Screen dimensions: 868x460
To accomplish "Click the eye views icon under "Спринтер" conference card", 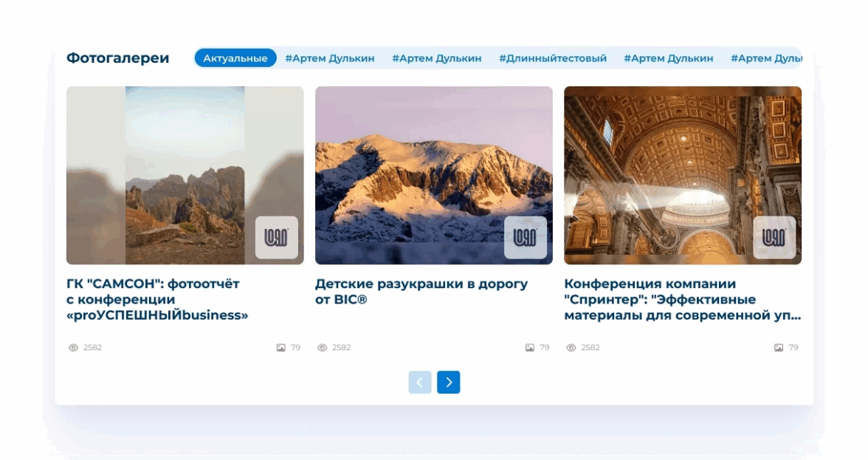I will coord(571,348).
